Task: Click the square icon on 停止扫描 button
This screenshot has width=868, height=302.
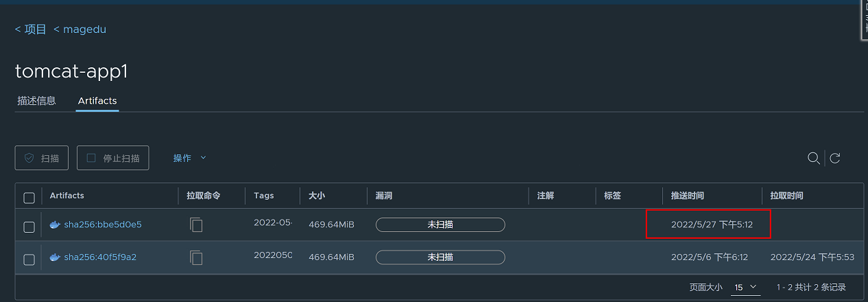Action: point(91,158)
